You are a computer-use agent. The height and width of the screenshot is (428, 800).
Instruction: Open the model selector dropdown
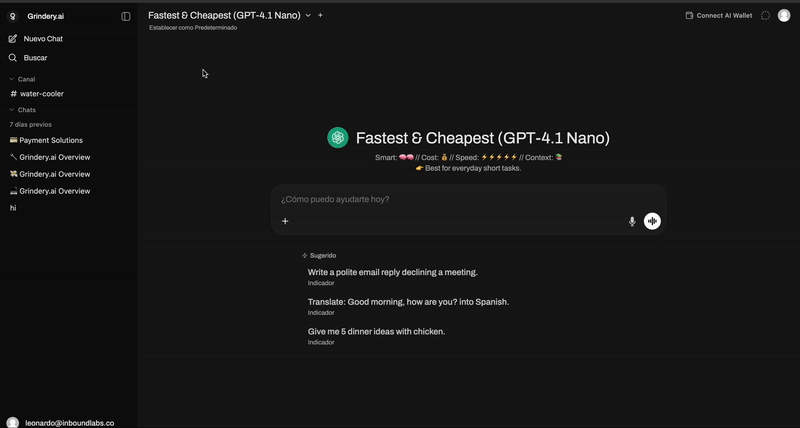[x=308, y=16]
